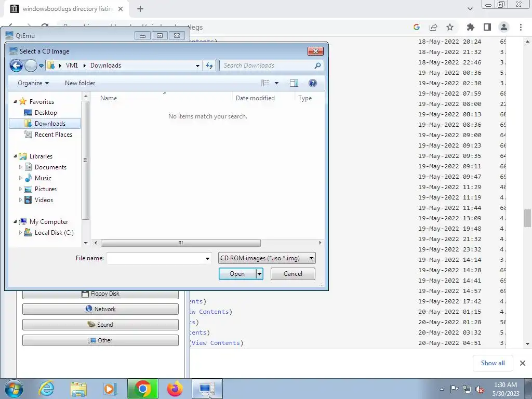This screenshot has height=399, width=532.
Task: Share this page icon in Chrome
Action: [x=433, y=27]
